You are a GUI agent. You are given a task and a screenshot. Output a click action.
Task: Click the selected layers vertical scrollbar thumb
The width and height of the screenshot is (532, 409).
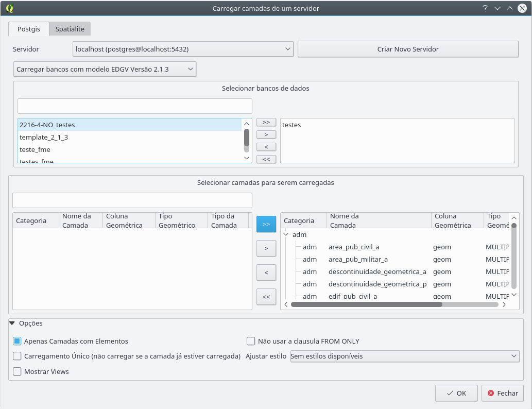point(514,226)
